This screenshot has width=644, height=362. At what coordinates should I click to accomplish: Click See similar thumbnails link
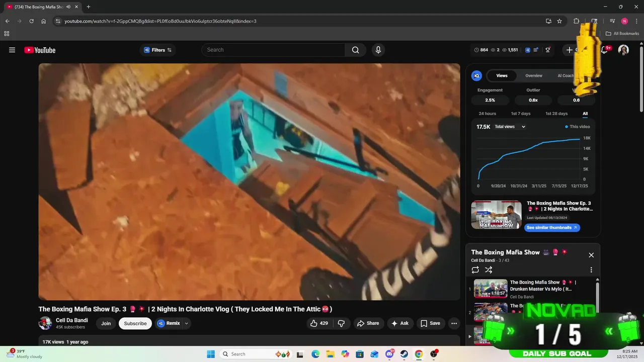click(552, 228)
